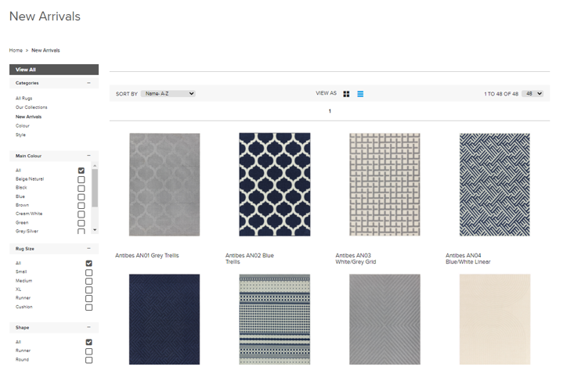Click the View All sidebar button
The width and height of the screenshot is (563, 392).
coord(54,70)
